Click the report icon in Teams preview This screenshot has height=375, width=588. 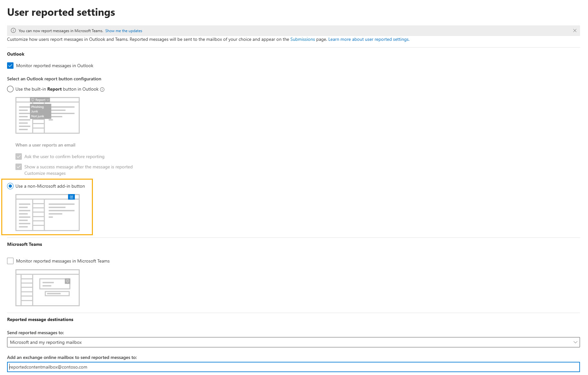point(67,281)
